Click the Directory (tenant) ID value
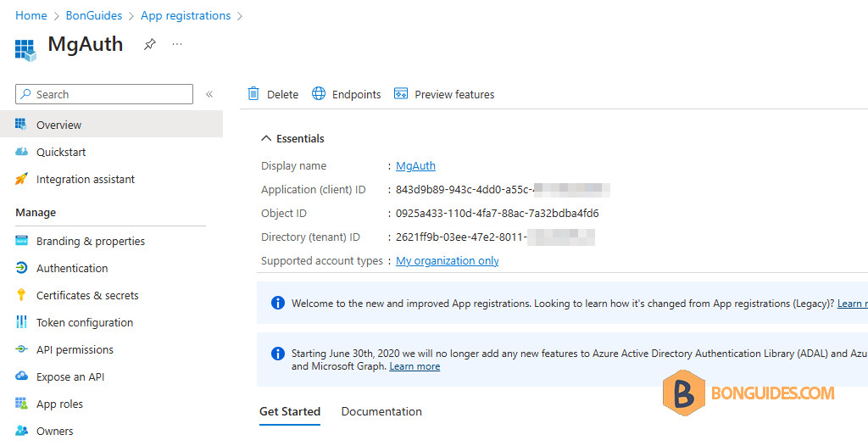This screenshot has width=868, height=446. [x=495, y=237]
